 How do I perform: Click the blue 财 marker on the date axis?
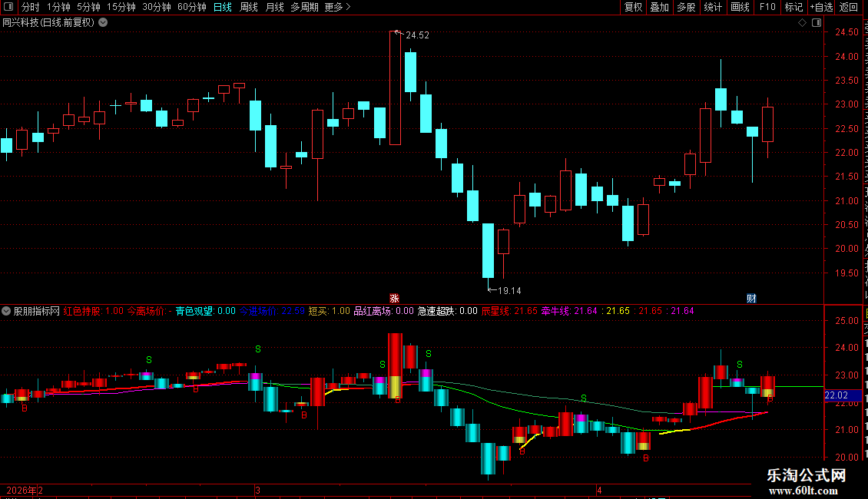751,299
